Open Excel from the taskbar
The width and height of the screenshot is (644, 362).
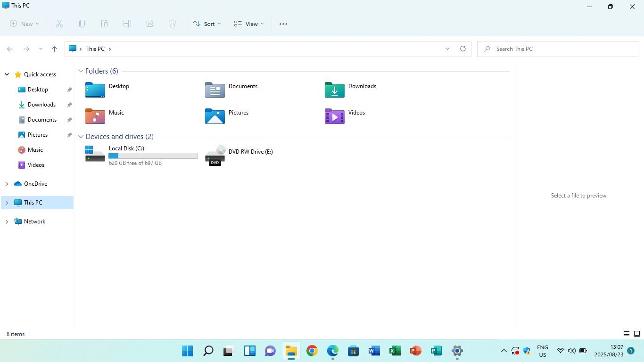[x=395, y=351]
